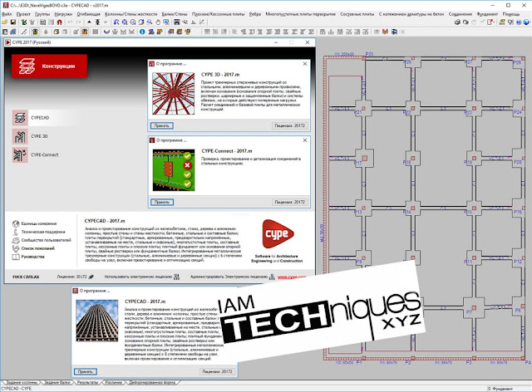This screenshot has height=392, width=532.
Task: Open the Файл menu
Action: click(x=7, y=14)
